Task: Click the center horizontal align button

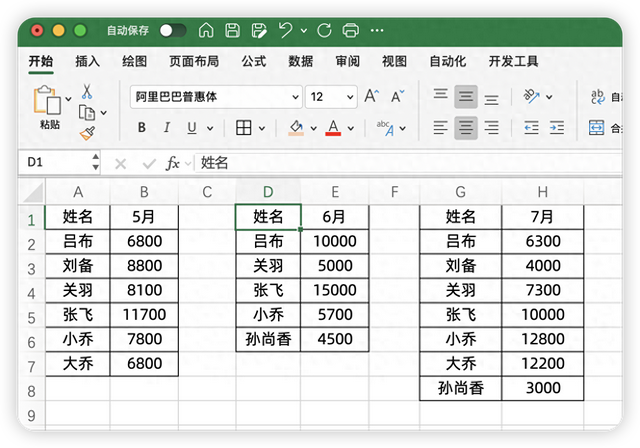Action: (x=466, y=128)
